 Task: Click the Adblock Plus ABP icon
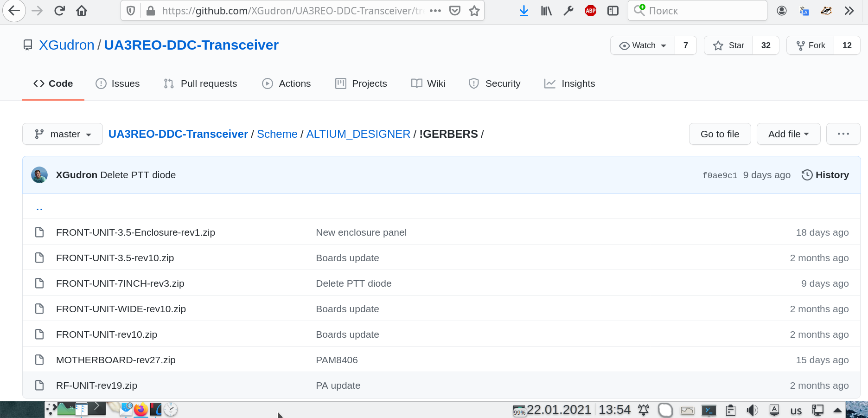click(590, 11)
